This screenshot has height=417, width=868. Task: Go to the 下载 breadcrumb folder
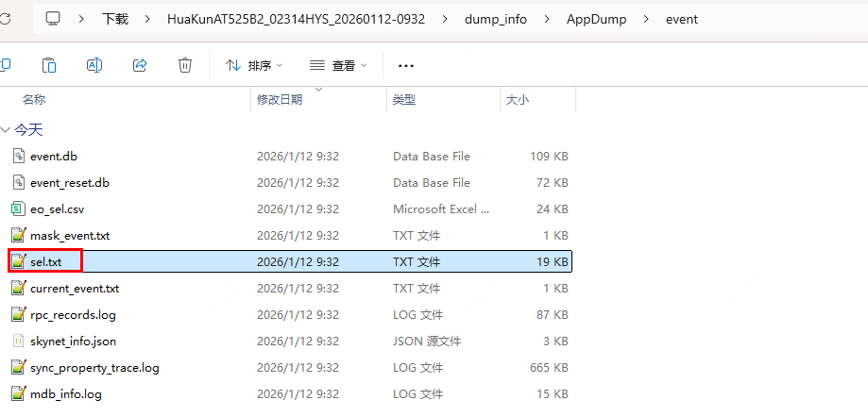[x=114, y=19]
